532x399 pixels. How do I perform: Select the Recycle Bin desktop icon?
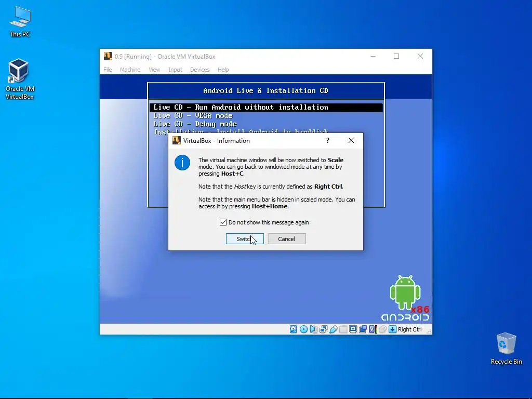(506, 349)
